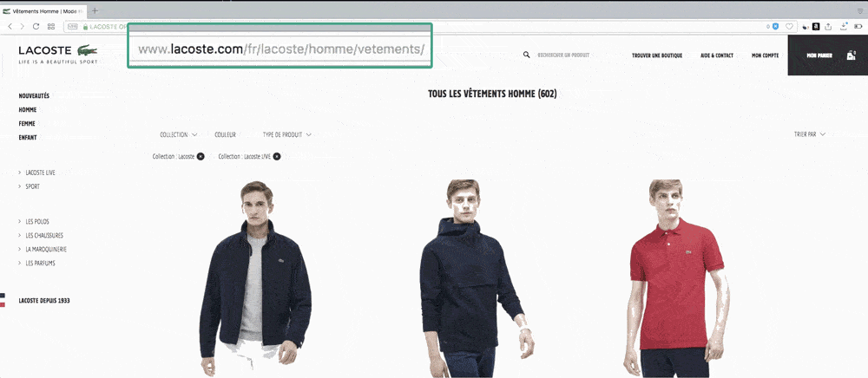868x378 pixels.
Task: Click the VPN badge in the address bar
Action: [x=73, y=26]
